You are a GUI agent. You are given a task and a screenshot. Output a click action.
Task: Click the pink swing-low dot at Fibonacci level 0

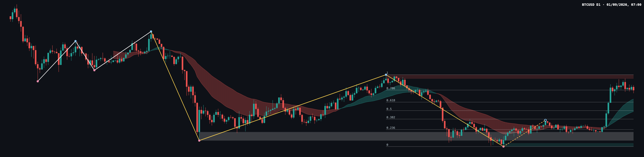coord(503,147)
